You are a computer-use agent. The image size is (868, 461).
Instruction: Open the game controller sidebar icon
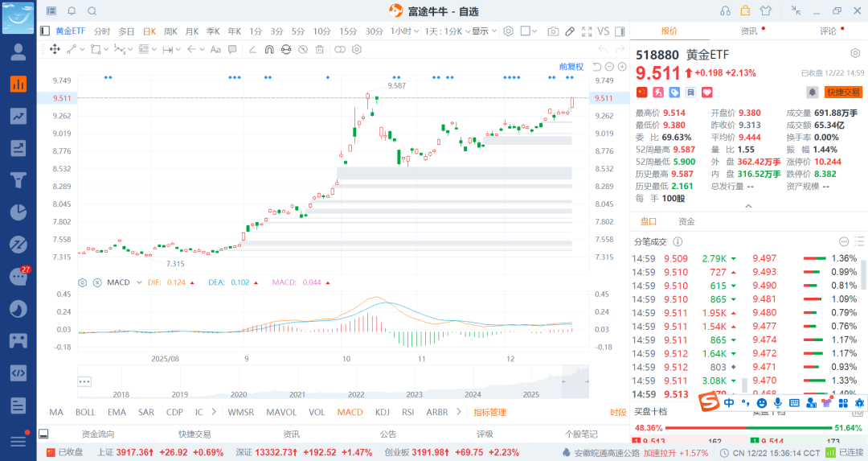pyautogui.click(x=18, y=340)
